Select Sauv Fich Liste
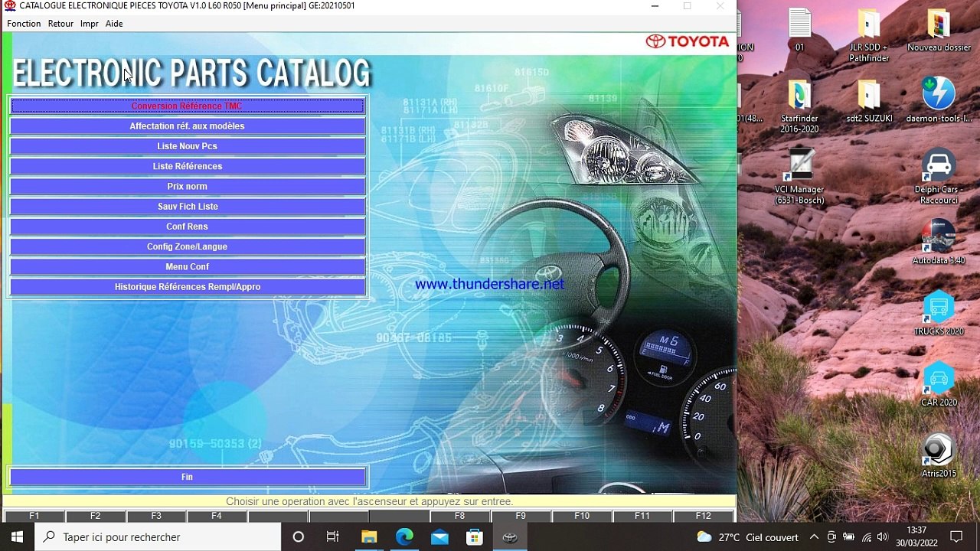This screenshot has height=551, width=980. click(x=188, y=207)
